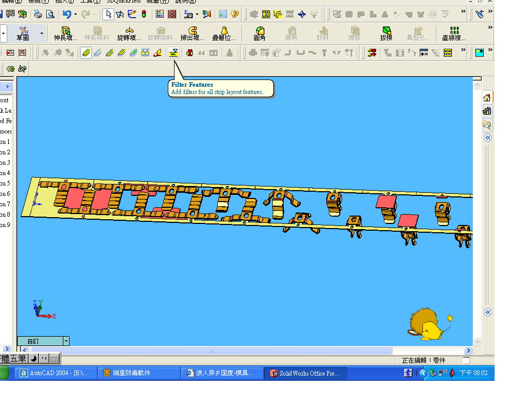Open the Undo history dropdown arrow

[75, 14]
